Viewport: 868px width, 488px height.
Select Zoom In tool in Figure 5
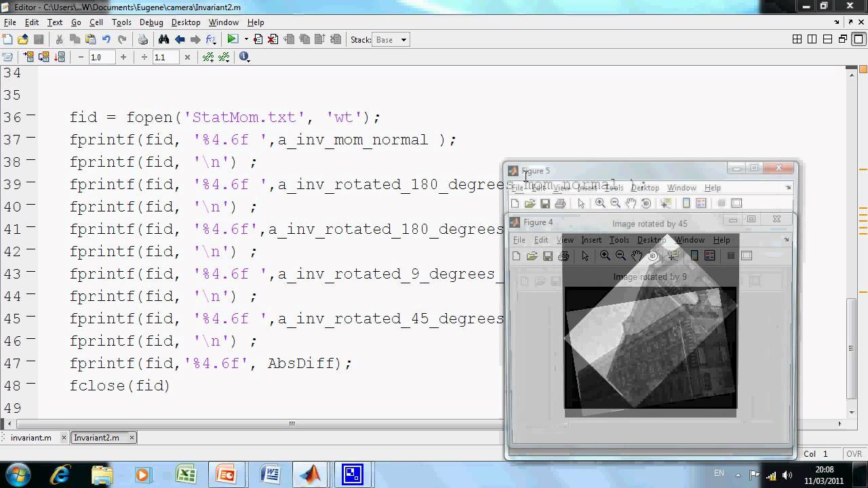600,203
